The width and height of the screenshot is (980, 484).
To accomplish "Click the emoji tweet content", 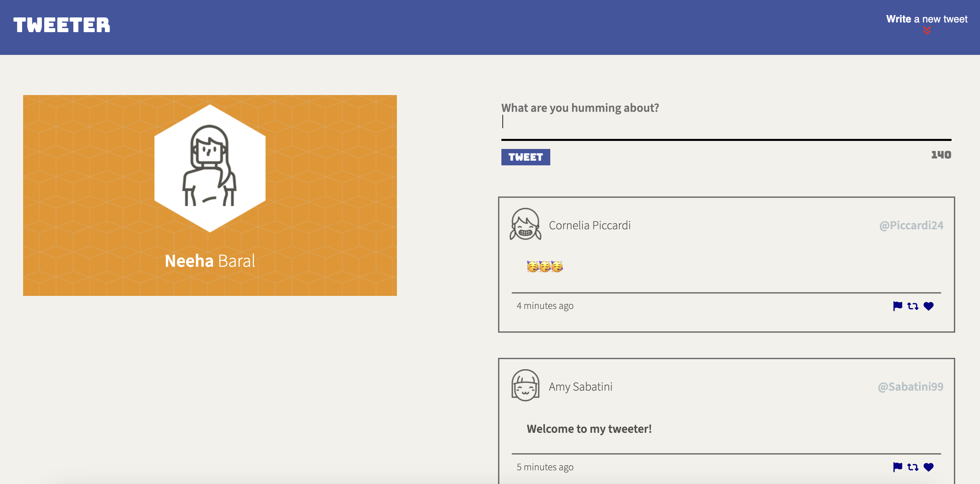I will pyautogui.click(x=544, y=266).
